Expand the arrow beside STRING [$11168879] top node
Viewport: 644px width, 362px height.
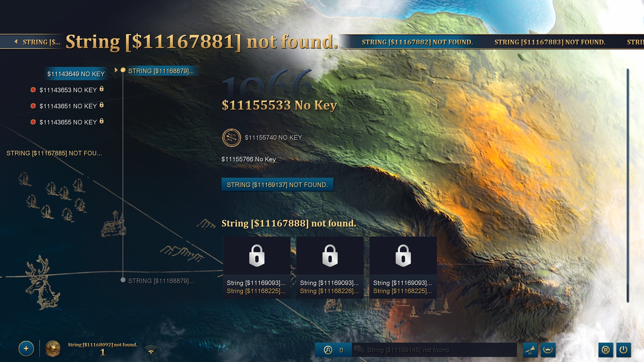[116, 70]
